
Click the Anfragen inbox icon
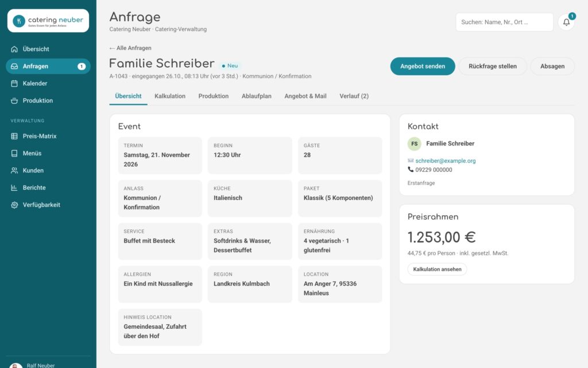click(x=14, y=67)
